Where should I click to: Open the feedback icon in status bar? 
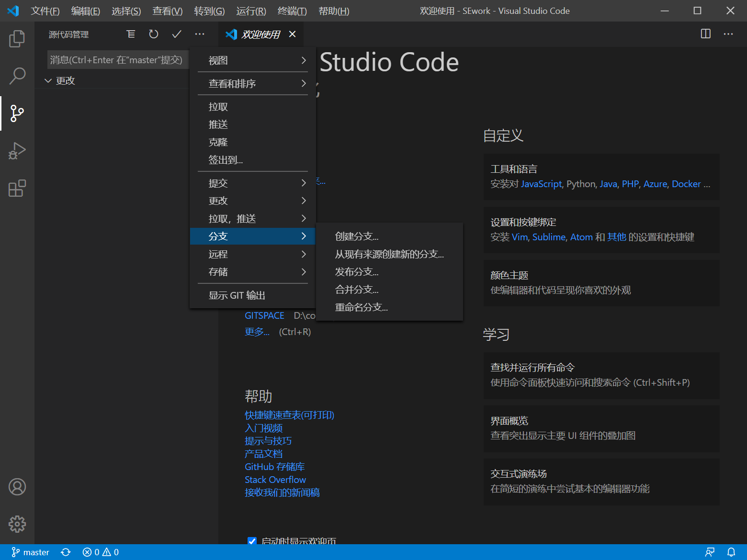coord(710,552)
